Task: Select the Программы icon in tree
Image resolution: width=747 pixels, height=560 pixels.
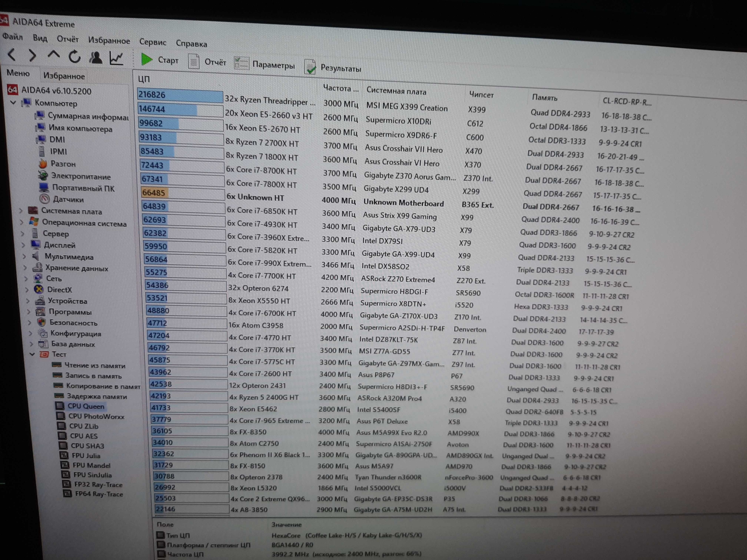Action: (x=41, y=311)
